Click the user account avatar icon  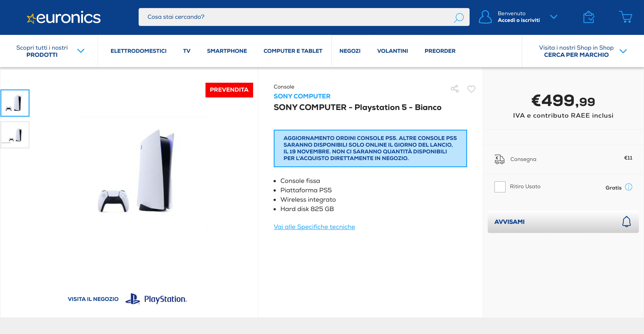tap(485, 17)
